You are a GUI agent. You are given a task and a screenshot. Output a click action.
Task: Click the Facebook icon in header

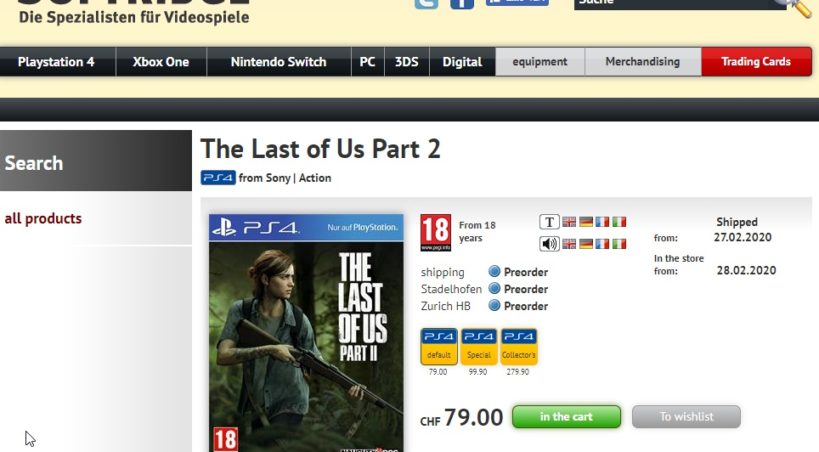pos(462,4)
